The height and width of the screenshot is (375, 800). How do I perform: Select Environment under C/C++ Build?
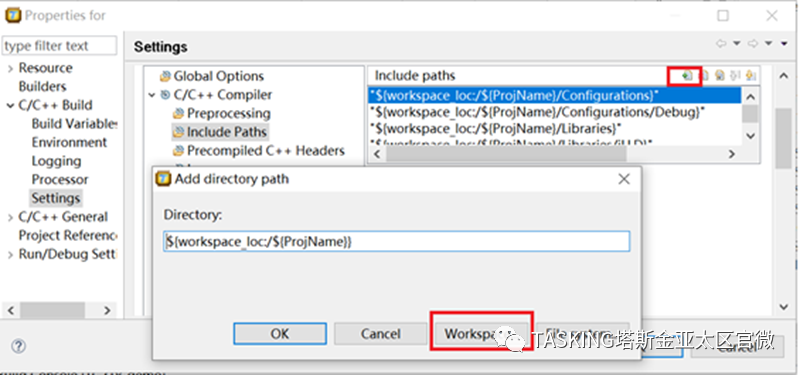click(69, 142)
